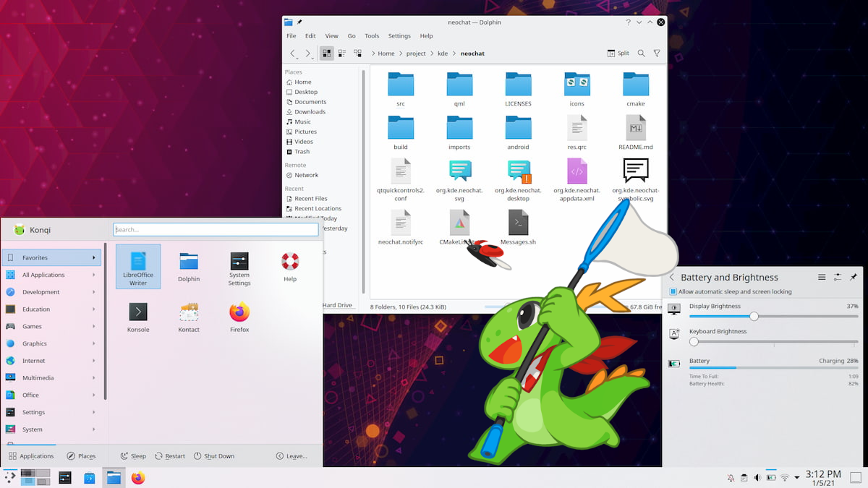Open the Go menu in Dolphin
The width and height of the screenshot is (868, 488).
(352, 35)
